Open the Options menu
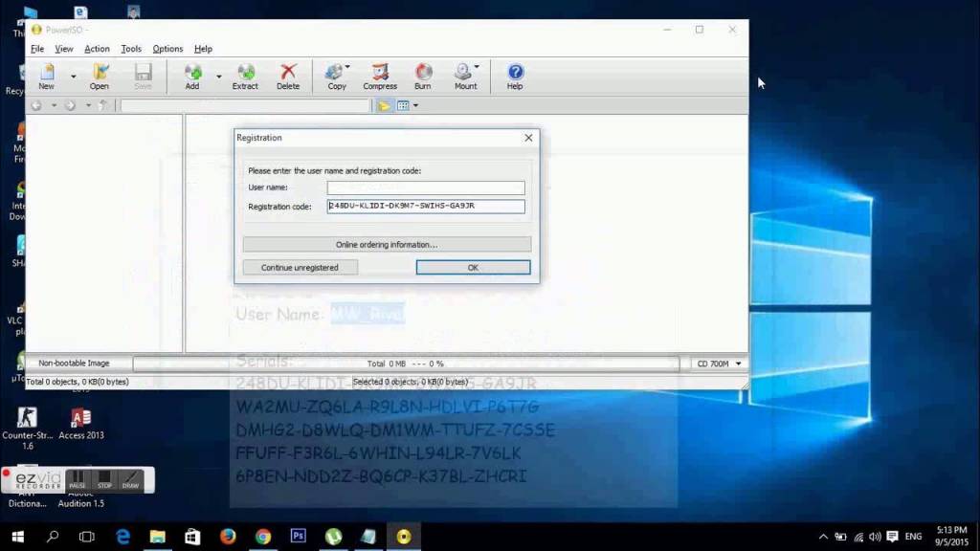 pyautogui.click(x=167, y=49)
